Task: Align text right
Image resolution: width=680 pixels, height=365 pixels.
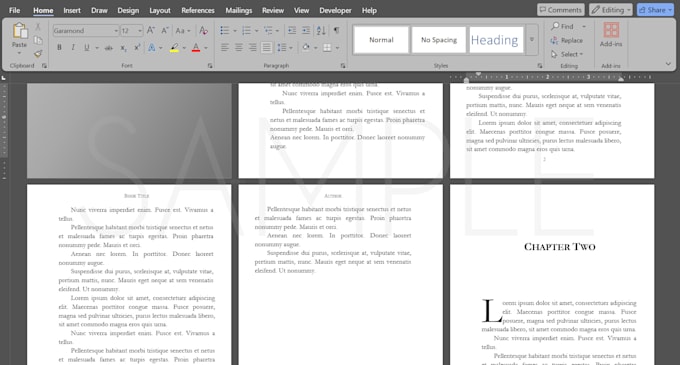Action: [252, 48]
